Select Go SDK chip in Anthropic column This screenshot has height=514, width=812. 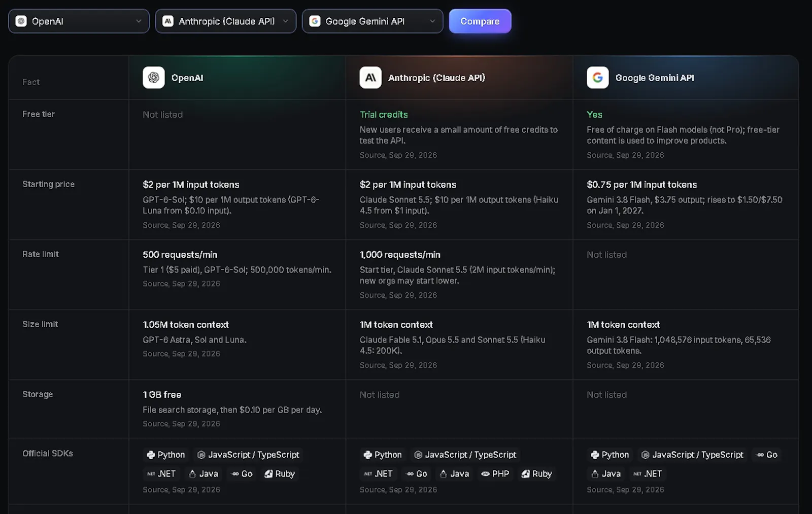[x=417, y=474]
